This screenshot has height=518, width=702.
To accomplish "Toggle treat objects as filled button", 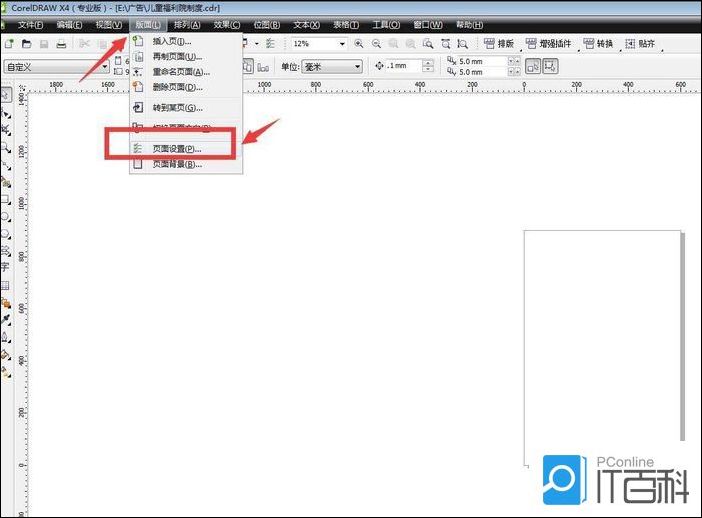I will [533, 67].
